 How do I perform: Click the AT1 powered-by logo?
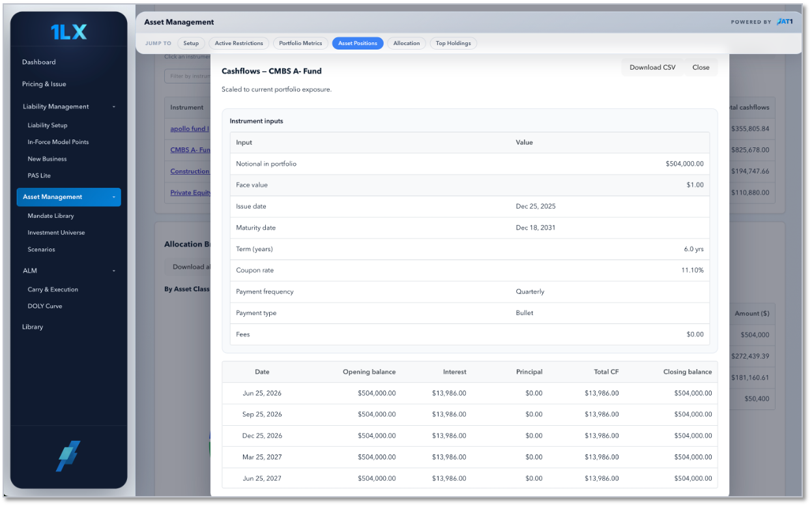point(785,22)
